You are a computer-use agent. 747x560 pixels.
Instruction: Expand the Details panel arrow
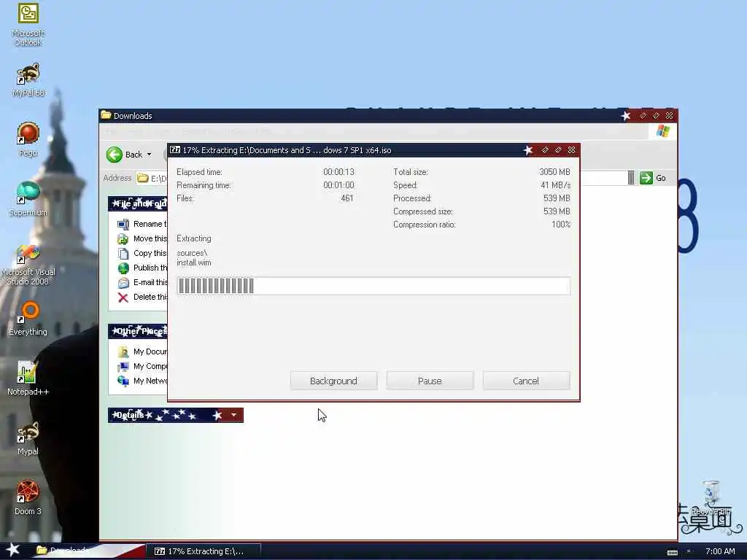(x=233, y=415)
